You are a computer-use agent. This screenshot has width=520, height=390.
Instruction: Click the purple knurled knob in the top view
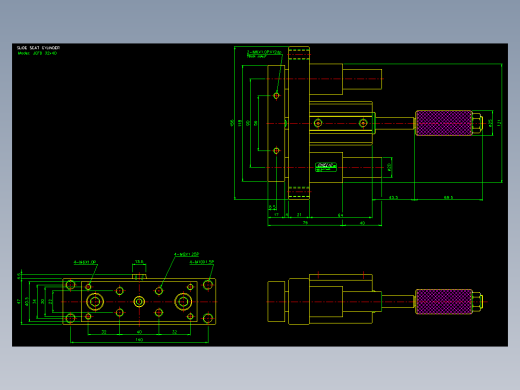click(x=444, y=123)
